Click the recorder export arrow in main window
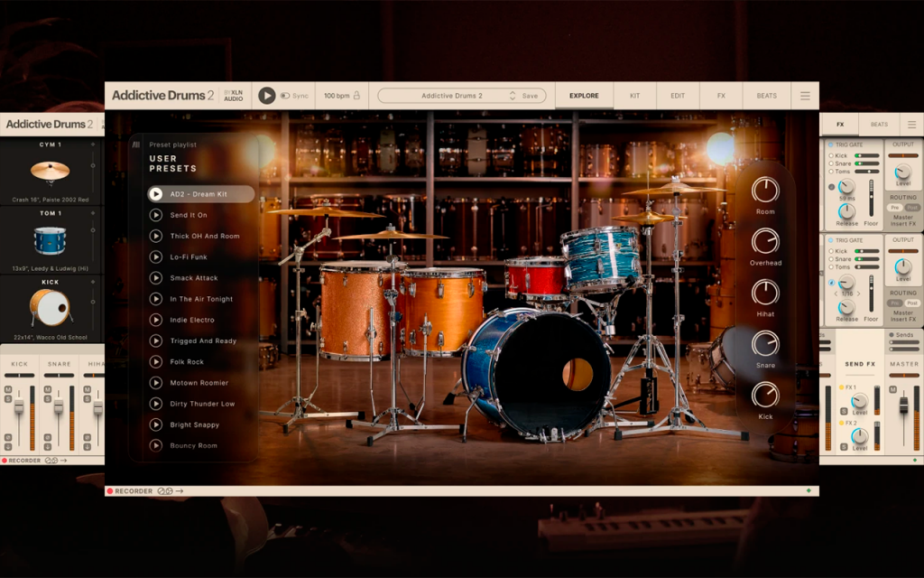This screenshot has height=578, width=924. click(180, 490)
